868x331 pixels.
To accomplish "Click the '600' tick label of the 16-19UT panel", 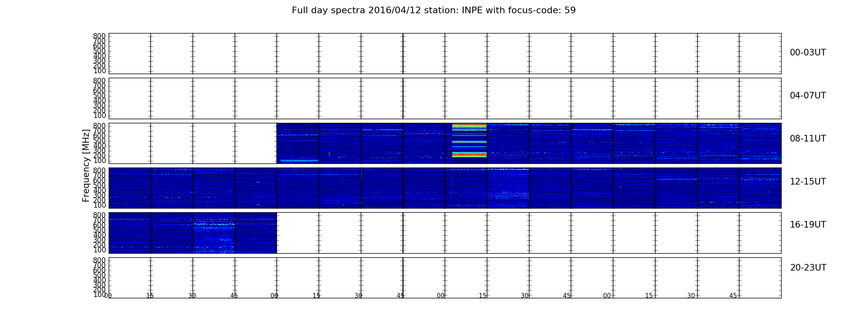I will 99,225.
